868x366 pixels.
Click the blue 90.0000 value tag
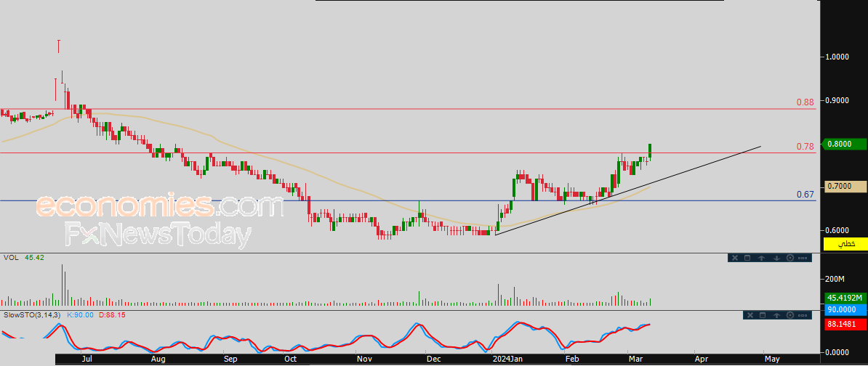coord(845,309)
